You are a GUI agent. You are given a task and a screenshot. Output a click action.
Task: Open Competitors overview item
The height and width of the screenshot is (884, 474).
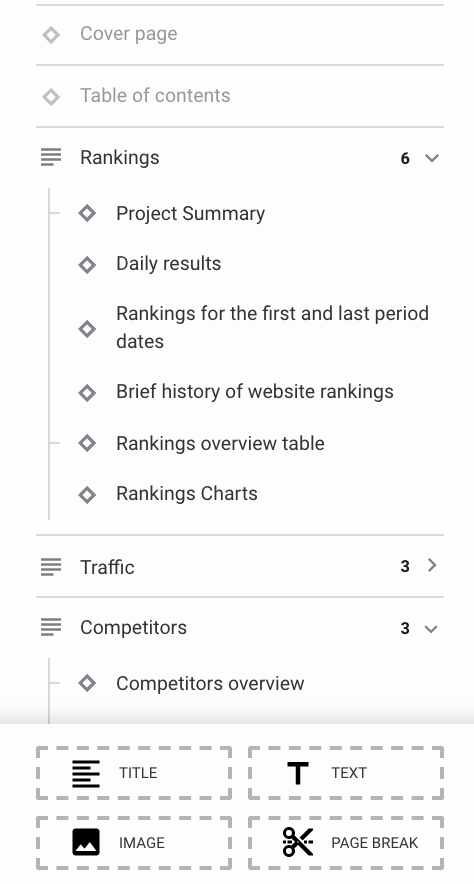(210, 683)
